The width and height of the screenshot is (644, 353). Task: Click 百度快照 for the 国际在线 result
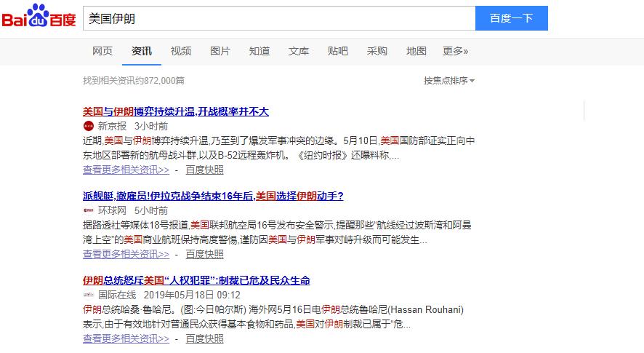point(204,338)
